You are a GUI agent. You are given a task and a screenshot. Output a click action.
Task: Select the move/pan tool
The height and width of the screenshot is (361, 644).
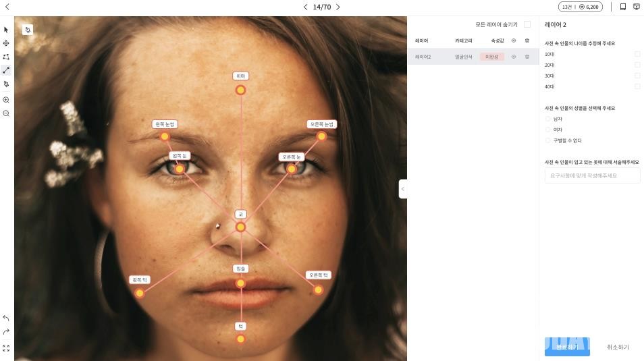(x=6, y=43)
